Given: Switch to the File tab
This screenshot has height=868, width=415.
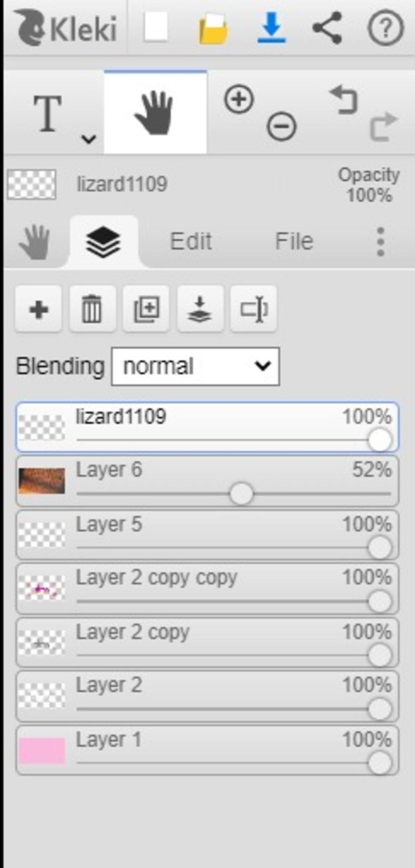Looking at the screenshot, I should [294, 242].
